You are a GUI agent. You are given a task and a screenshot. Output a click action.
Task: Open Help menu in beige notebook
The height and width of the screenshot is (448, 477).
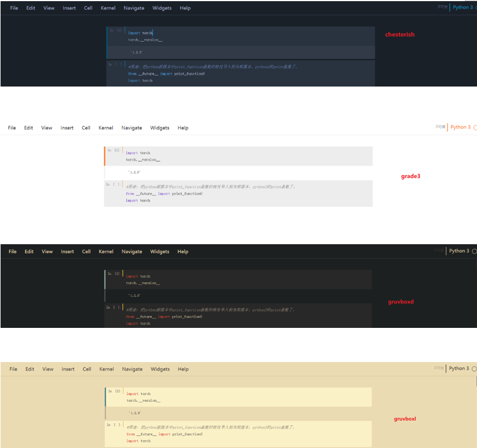point(183,369)
